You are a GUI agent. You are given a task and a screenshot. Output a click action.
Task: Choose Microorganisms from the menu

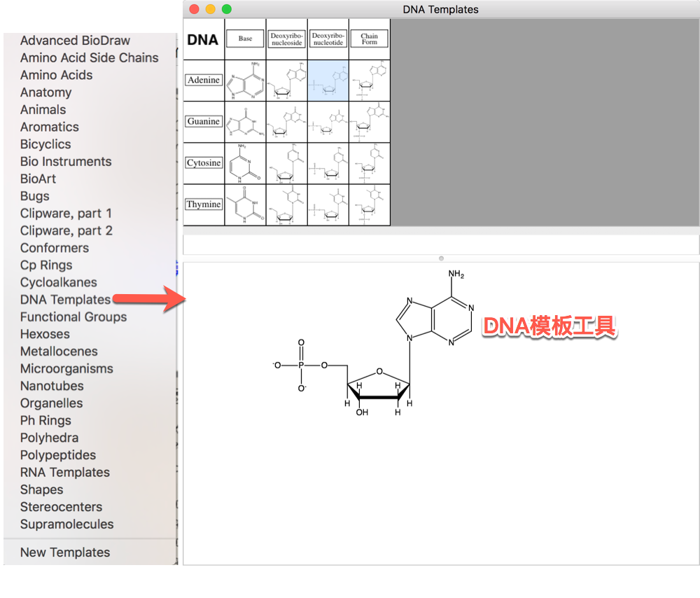(x=66, y=369)
